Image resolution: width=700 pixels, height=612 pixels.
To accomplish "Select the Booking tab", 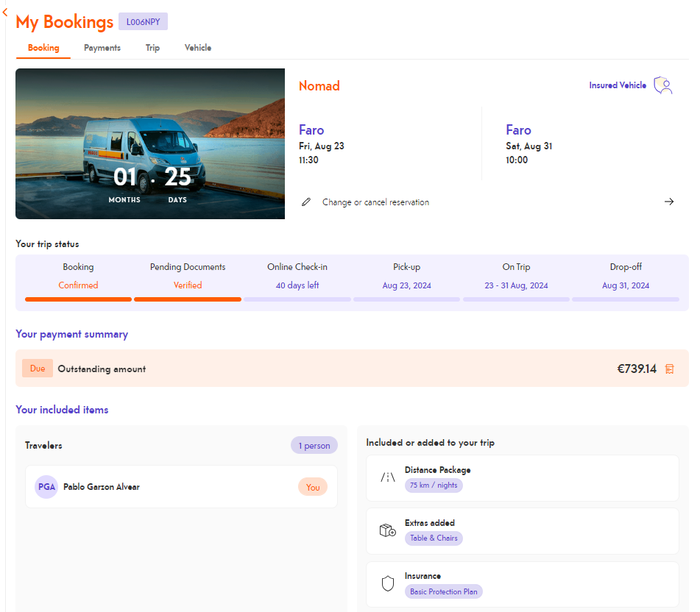I will pyautogui.click(x=43, y=48).
